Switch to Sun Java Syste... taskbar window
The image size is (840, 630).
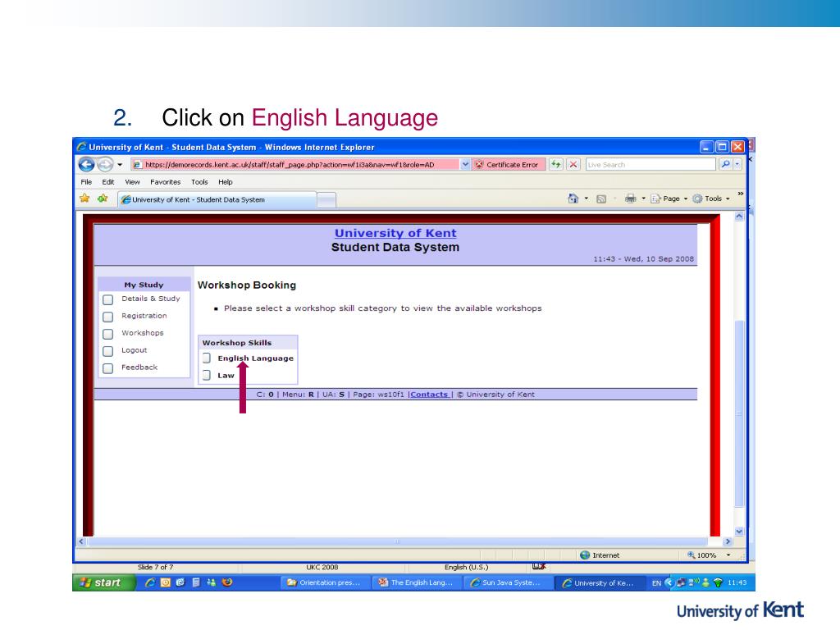coord(509,582)
